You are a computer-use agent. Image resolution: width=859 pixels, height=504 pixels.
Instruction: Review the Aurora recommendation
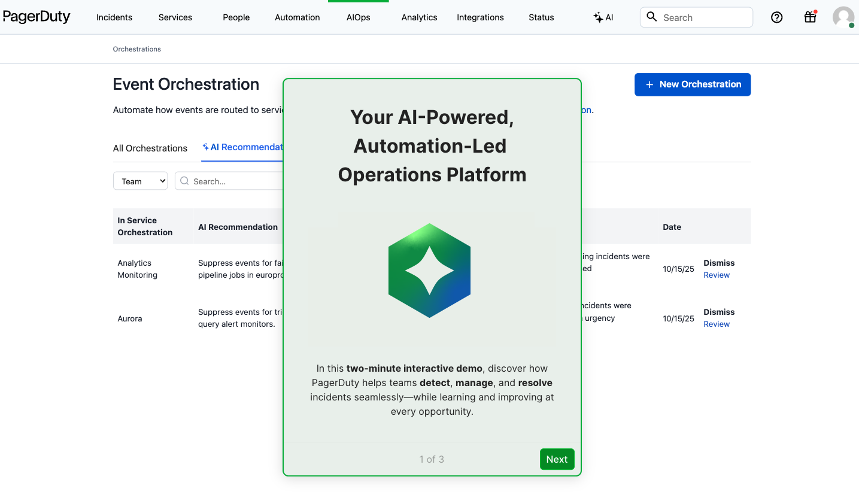(716, 324)
